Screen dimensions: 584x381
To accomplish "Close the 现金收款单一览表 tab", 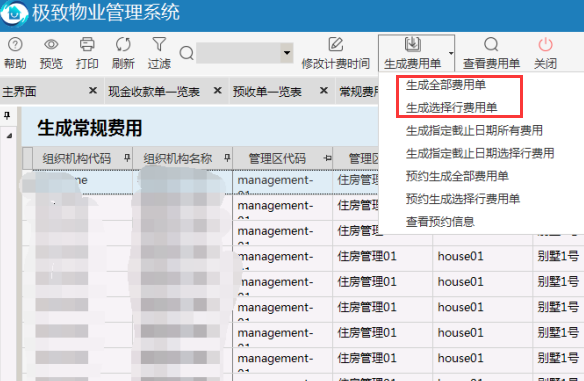I will [218, 91].
